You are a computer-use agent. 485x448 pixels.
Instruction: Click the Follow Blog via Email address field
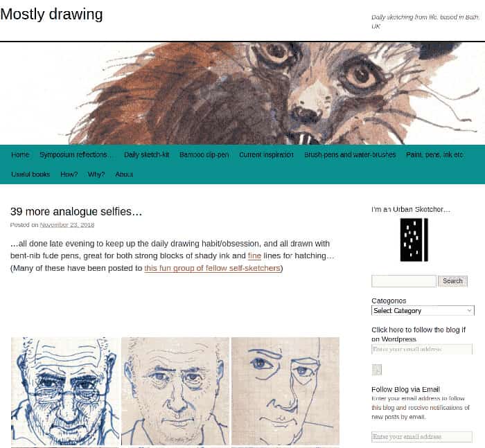click(x=422, y=436)
